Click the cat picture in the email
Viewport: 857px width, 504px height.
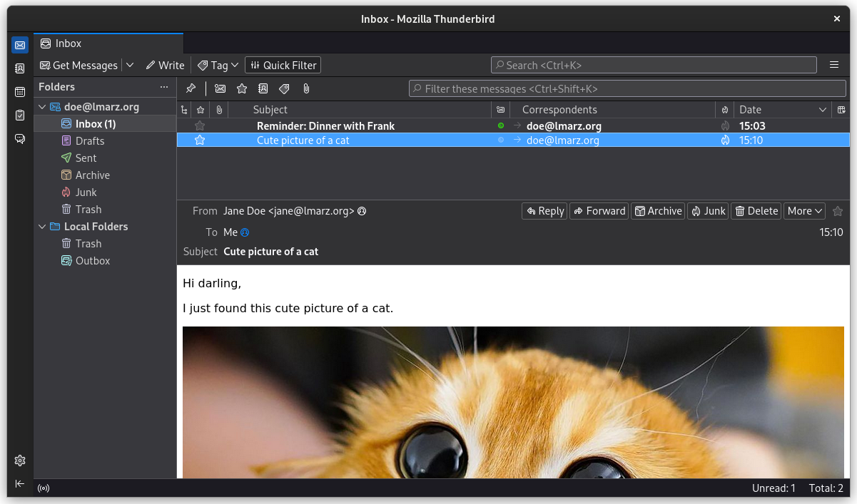pyautogui.click(x=513, y=402)
